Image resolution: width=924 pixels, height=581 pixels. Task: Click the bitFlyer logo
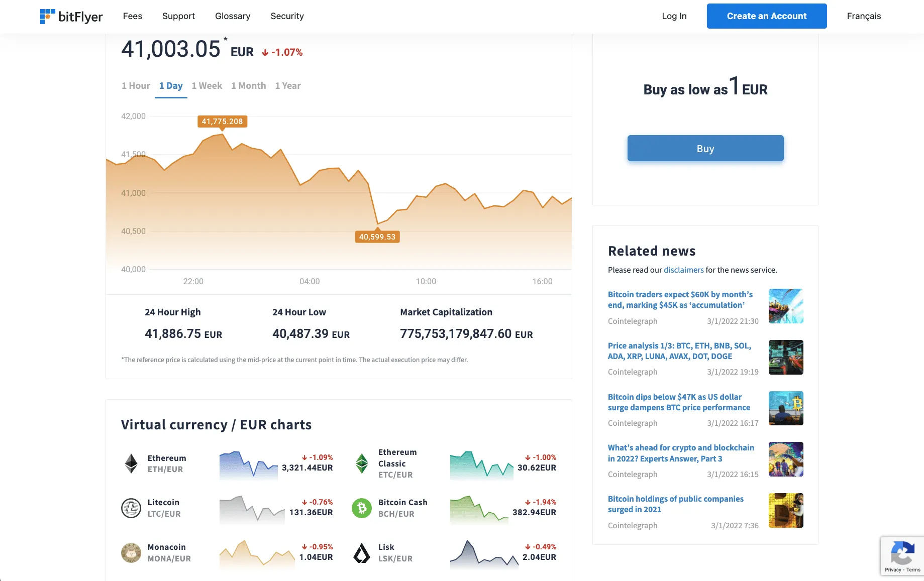click(x=71, y=17)
